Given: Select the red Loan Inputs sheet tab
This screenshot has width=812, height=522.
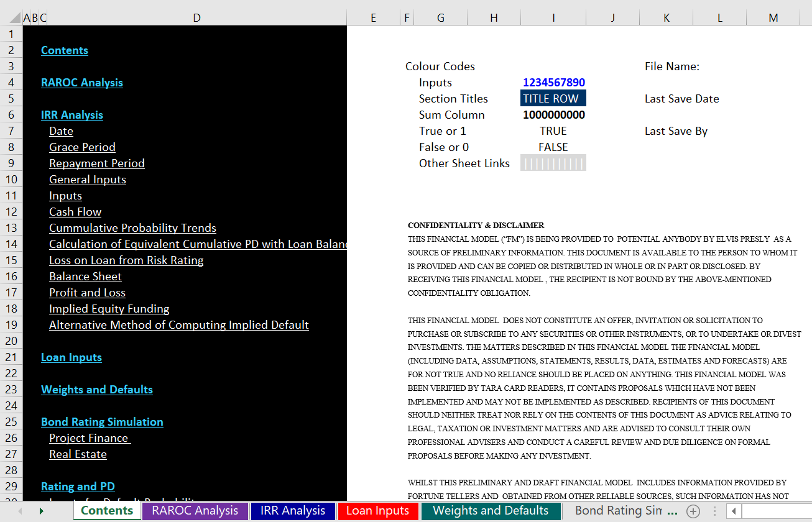Looking at the screenshot, I should coord(377,511).
